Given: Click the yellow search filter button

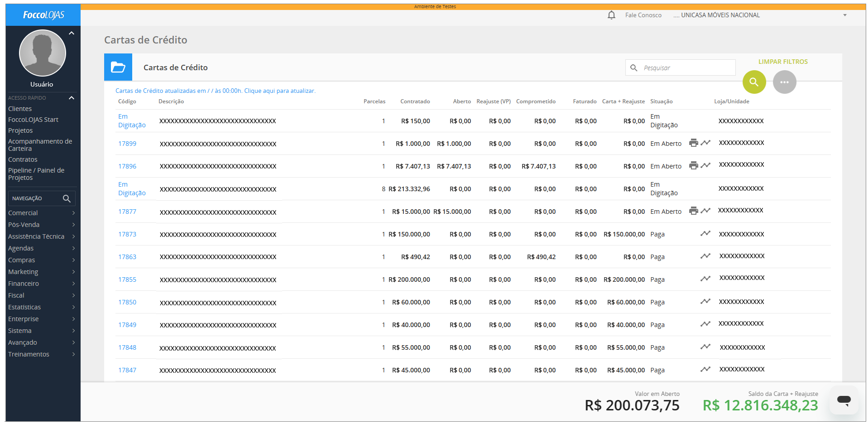Looking at the screenshot, I should click(x=754, y=82).
